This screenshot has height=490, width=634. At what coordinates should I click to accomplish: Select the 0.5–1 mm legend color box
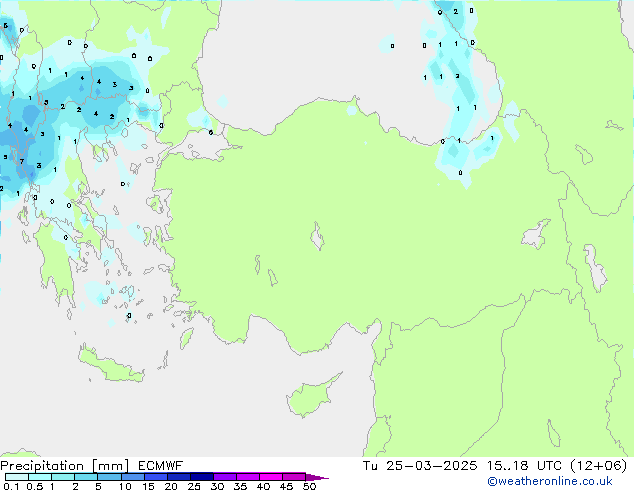point(40,477)
